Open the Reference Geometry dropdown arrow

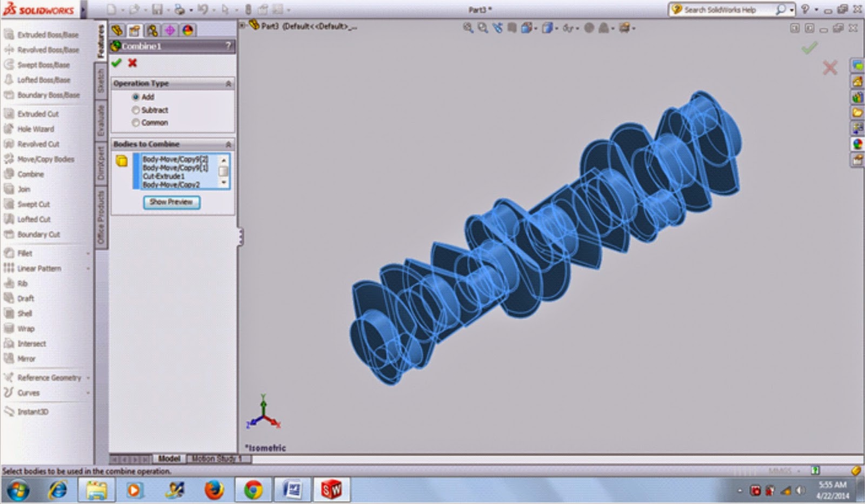pyautogui.click(x=88, y=378)
